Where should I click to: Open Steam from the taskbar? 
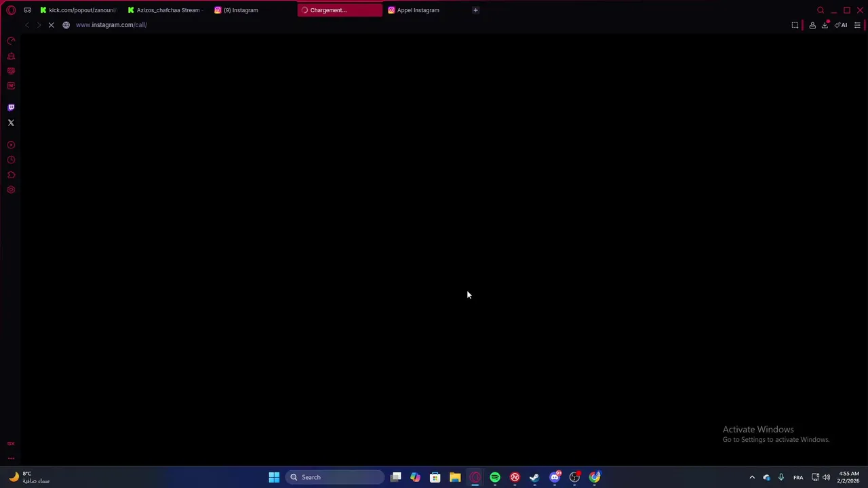534,477
